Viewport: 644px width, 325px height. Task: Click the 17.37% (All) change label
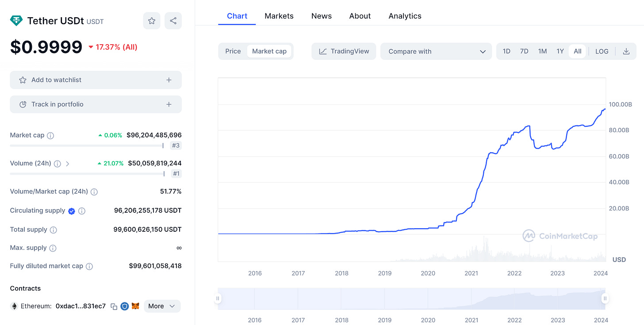[x=113, y=47]
